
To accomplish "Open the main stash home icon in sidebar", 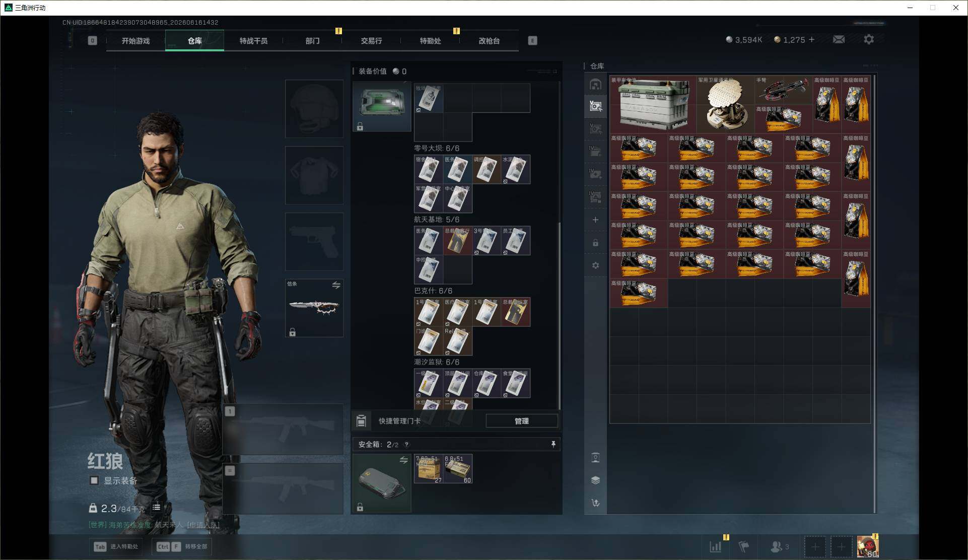I will [x=595, y=84].
